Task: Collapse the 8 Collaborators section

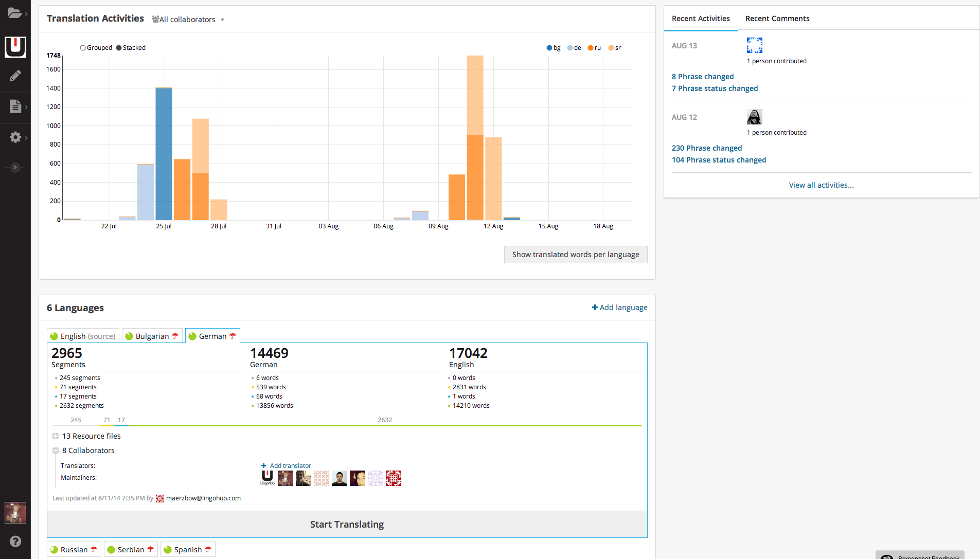Action: [x=56, y=450]
